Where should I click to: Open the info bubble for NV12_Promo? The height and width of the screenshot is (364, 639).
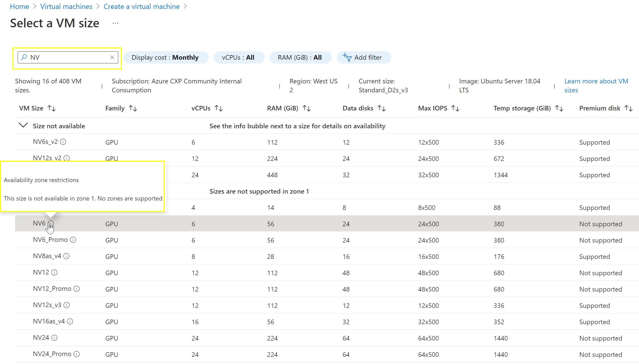(x=76, y=288)
